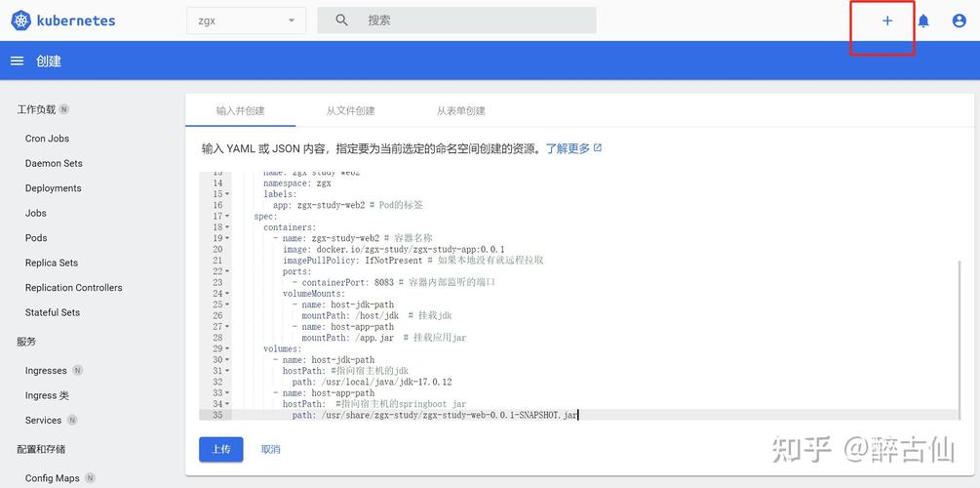Click editor line 14 namespace: zgx
This screenshot has width=980, height=488.
point(296,183)
